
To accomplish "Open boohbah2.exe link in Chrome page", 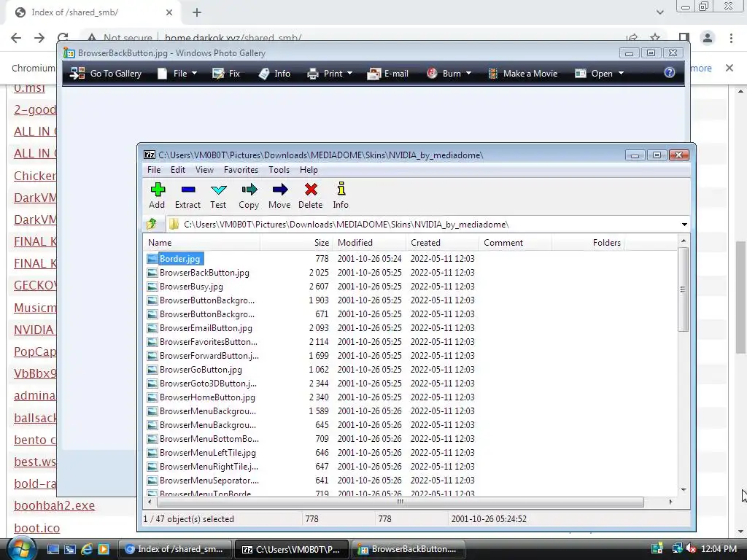I will pyautogui.click(x=54, y=505).
